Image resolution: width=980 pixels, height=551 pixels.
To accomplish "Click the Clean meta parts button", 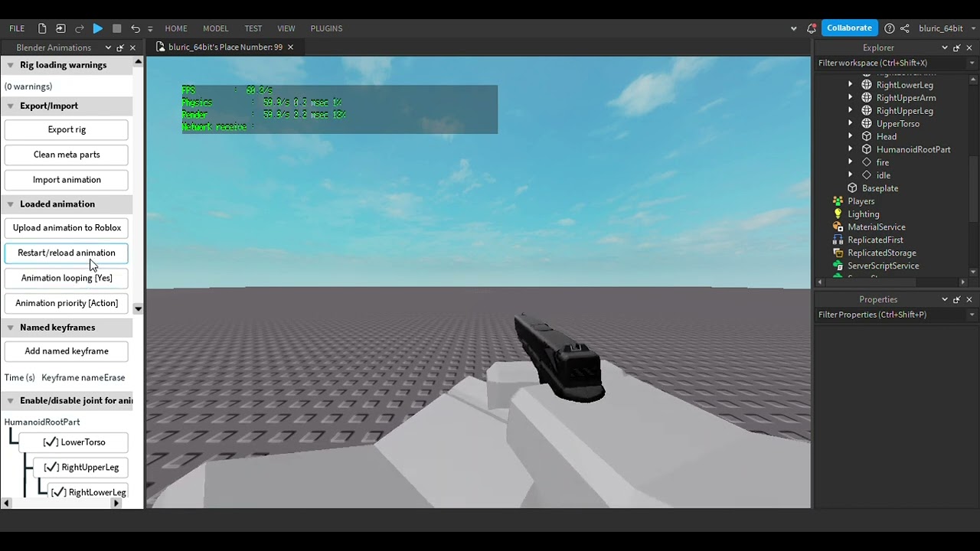I will tap(67, 155).
